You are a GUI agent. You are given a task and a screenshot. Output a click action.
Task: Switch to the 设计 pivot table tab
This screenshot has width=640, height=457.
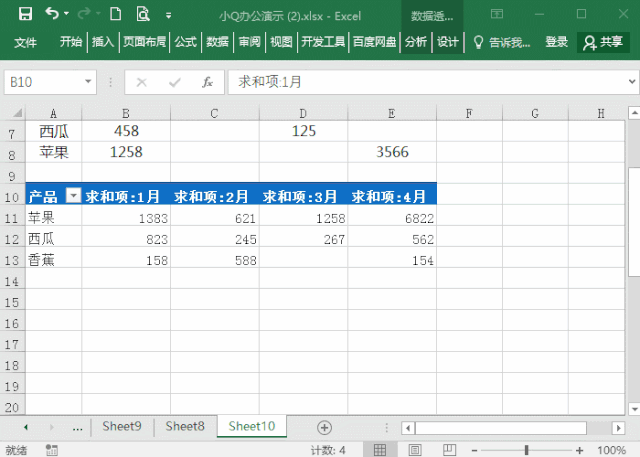448,42
